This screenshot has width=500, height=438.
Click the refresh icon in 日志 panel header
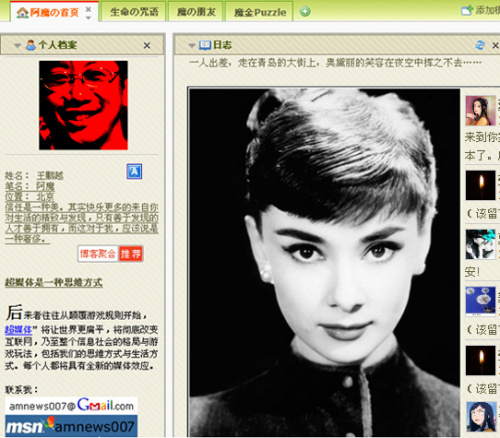(480, 45)
